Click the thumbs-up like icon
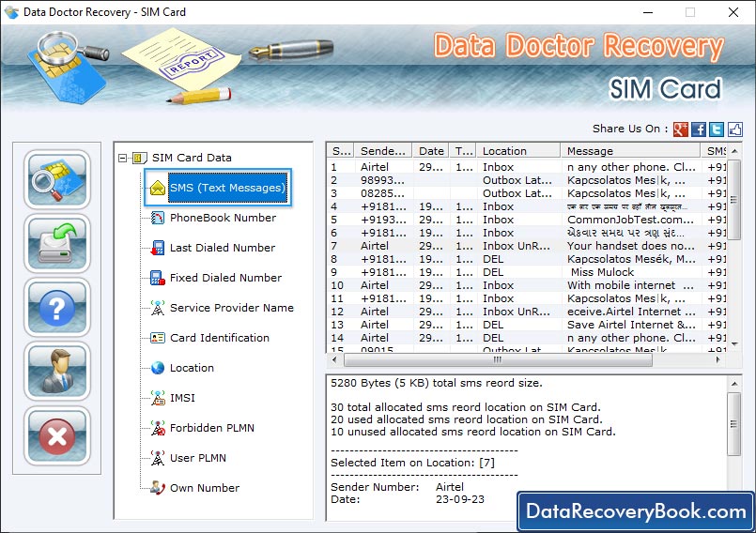This screenshot has width=756, height=533. [x=734, y=129]
